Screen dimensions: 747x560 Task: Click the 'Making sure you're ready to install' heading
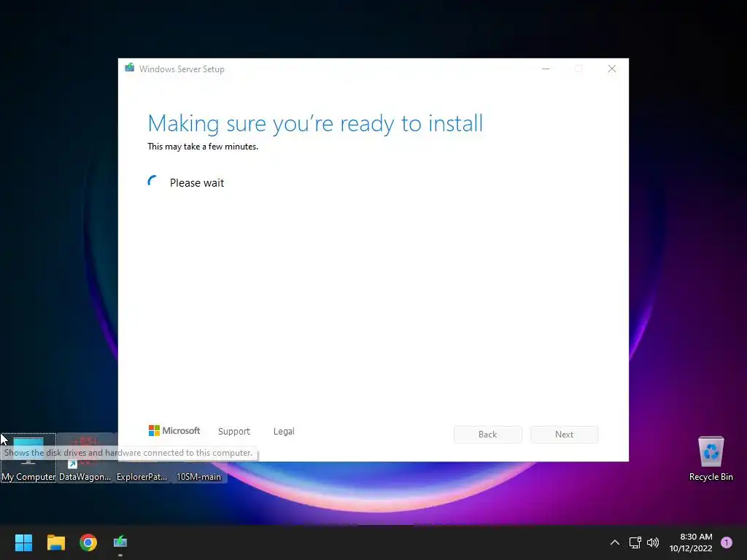315,124
